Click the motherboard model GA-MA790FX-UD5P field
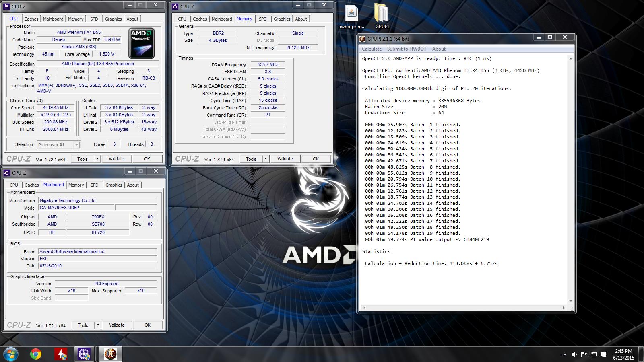 (76, 208)
